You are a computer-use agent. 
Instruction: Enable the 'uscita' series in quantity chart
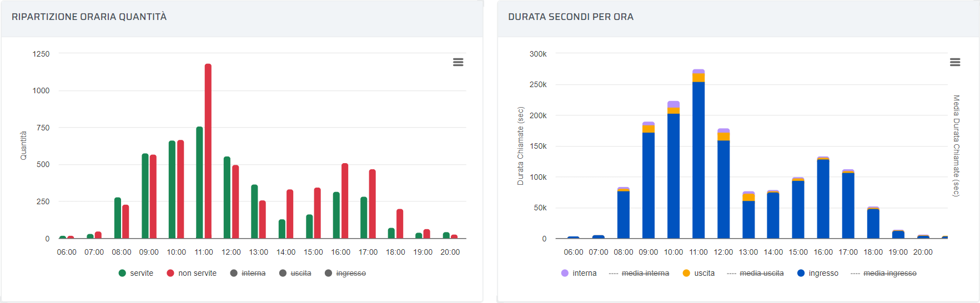295,273
